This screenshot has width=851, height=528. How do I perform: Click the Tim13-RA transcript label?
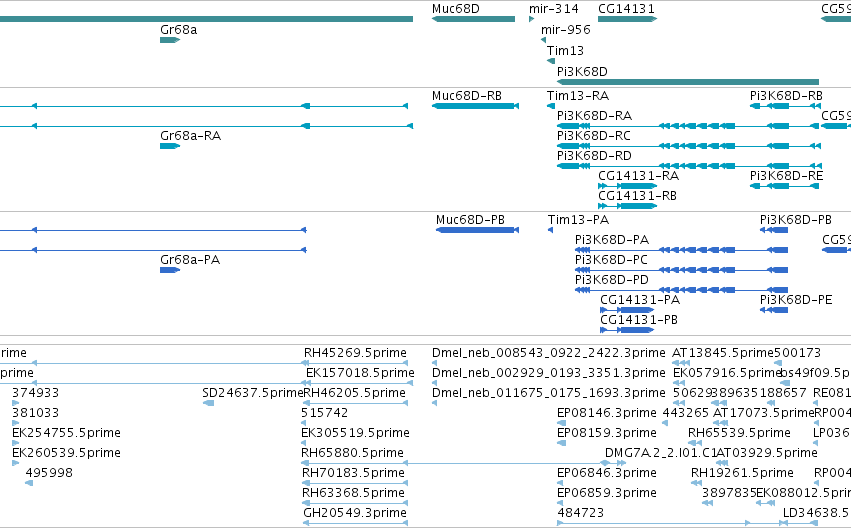tap(578, 96)
